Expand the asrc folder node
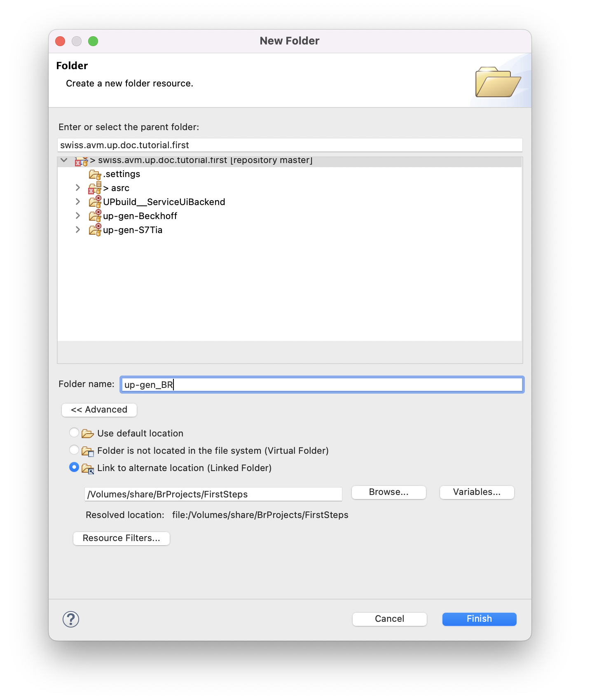Image resolution: width=599 pixels, height=700 pixels. click(x=77, y=188)
